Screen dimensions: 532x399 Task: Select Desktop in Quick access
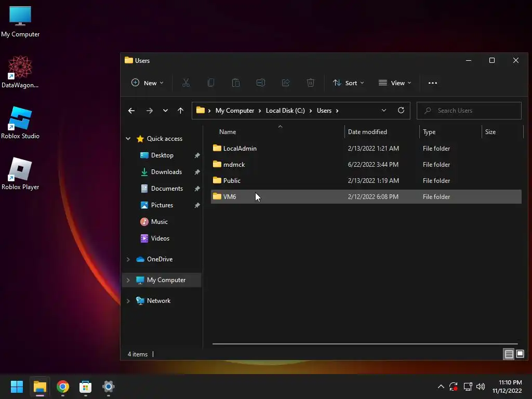tap(162, 155)
